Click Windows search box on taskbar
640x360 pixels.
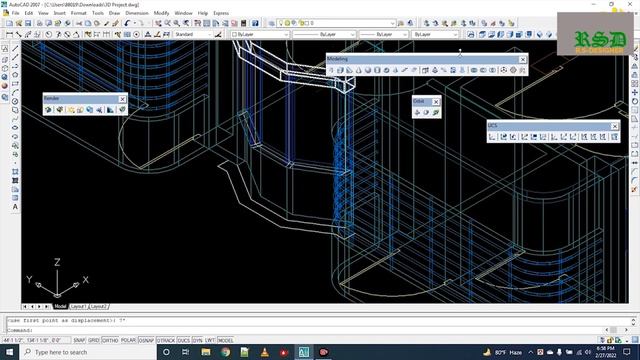88,352
